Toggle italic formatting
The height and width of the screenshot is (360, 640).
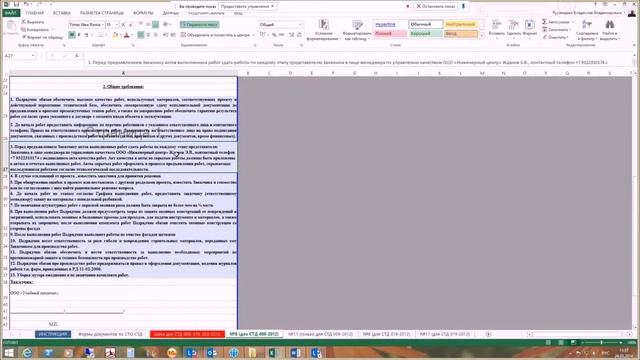[x=79, y=35]
